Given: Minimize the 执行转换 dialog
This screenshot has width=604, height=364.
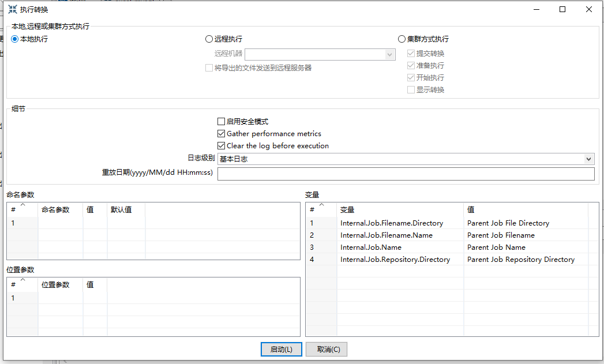Looking at the screenshot, I should (x=537, y=9).
